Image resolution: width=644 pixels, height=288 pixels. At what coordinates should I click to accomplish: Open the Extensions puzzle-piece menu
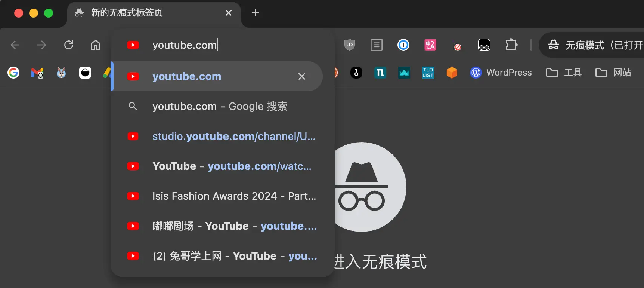click(x=511, y=45)
